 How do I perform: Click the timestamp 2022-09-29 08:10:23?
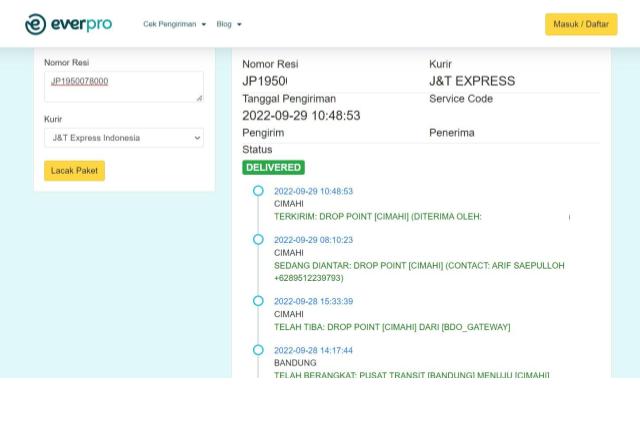point(313,240)
